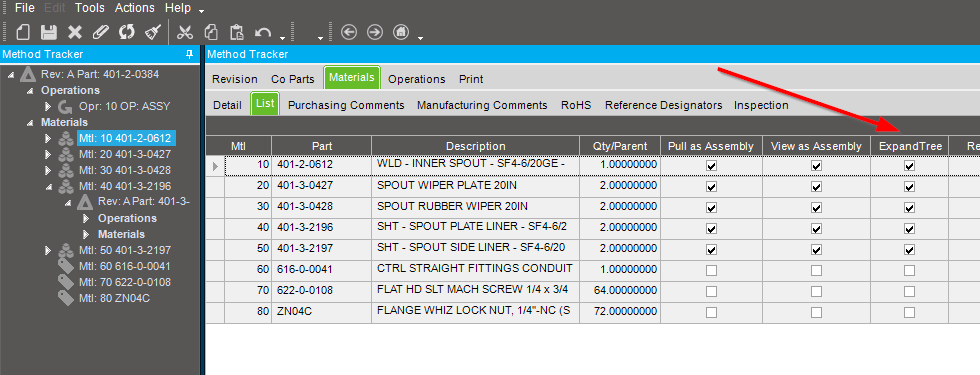Check Pull as Assembly for 616-0-0041

point(711,271)
